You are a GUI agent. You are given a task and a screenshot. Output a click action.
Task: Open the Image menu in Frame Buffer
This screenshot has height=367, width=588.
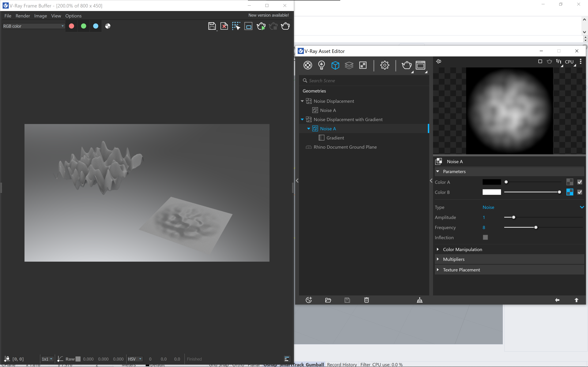[x=40, y=16]
